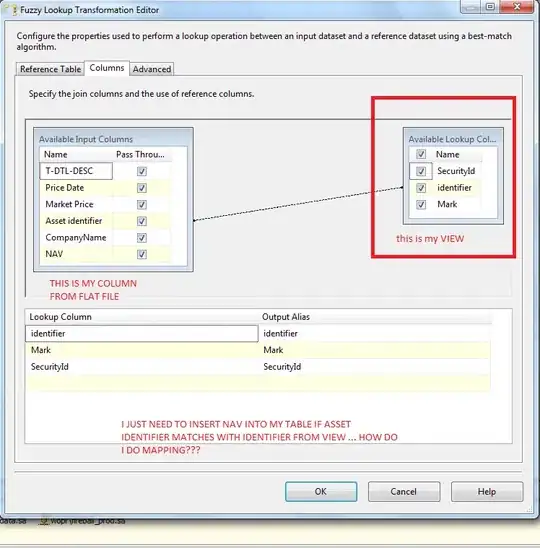This screenshot has width=540, height=548.
Task: Click SecurityId name in Available Lookup Columns
Action: pos(456,171)
